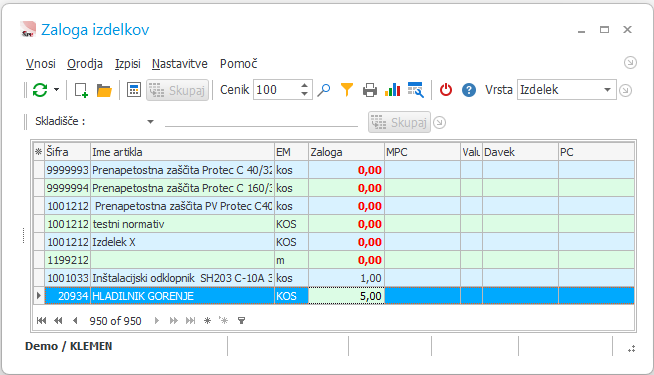Viewport: 654px width, 375px height.
Task: Open the Orodja menu
Action: [x=85, y=64]
